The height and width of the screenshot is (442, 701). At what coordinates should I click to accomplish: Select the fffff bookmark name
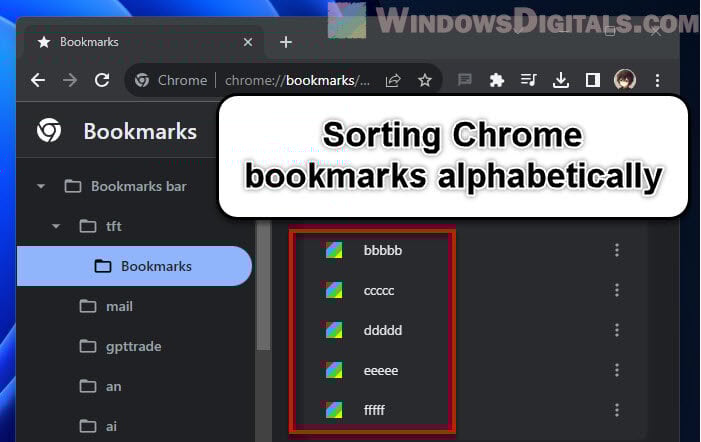coord(374,410)
